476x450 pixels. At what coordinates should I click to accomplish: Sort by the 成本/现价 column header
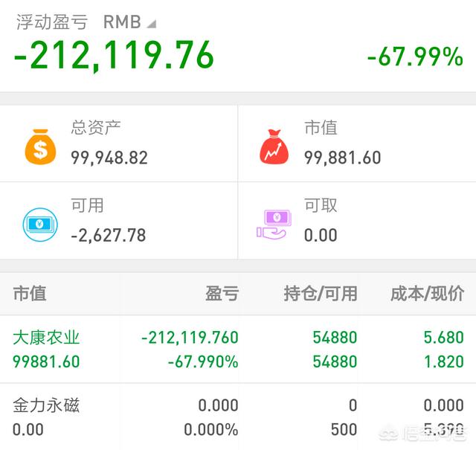(x=428, y=294)
